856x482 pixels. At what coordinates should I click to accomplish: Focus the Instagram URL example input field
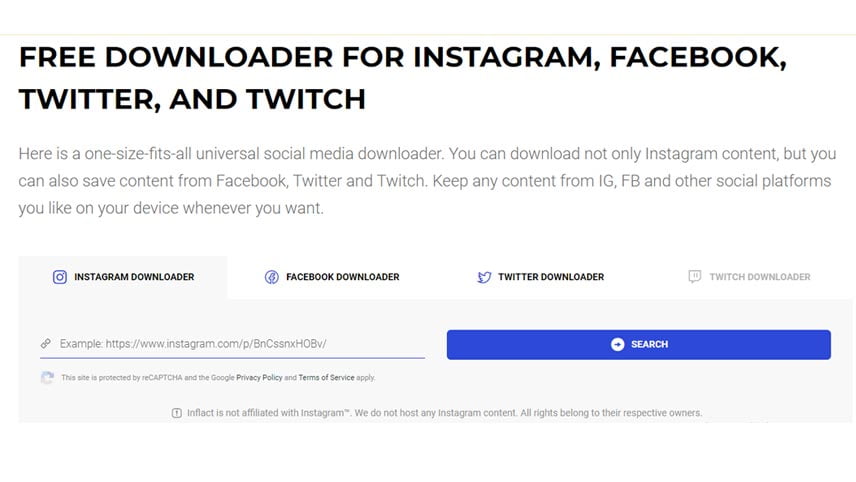point(233,344)
